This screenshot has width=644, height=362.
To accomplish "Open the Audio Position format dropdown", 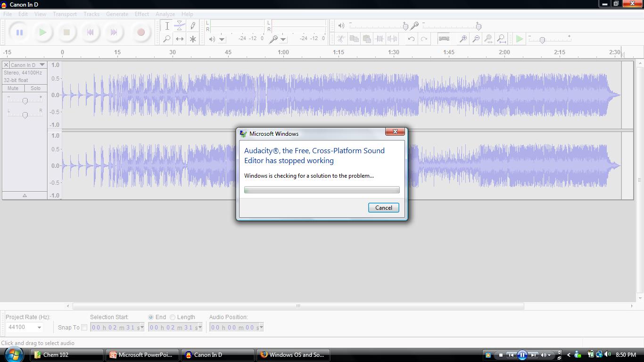I will pyautogui.click(x=261, y=327).
